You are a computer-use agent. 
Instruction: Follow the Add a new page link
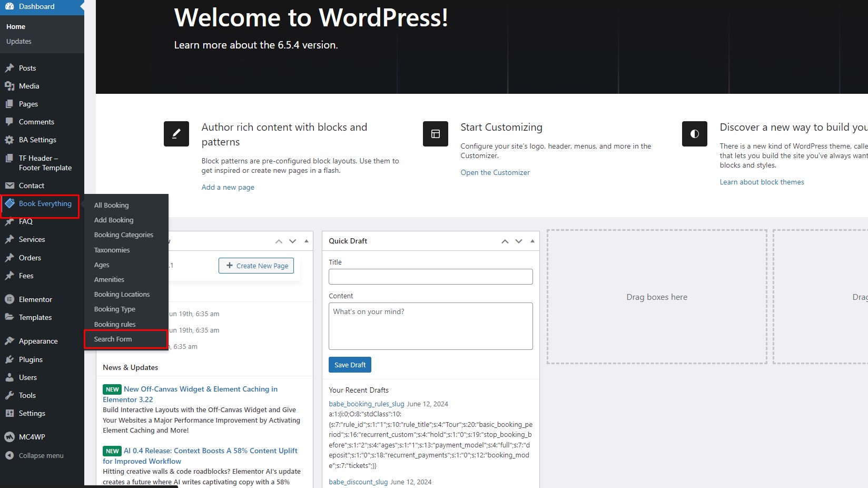click(x=228, y=187)
